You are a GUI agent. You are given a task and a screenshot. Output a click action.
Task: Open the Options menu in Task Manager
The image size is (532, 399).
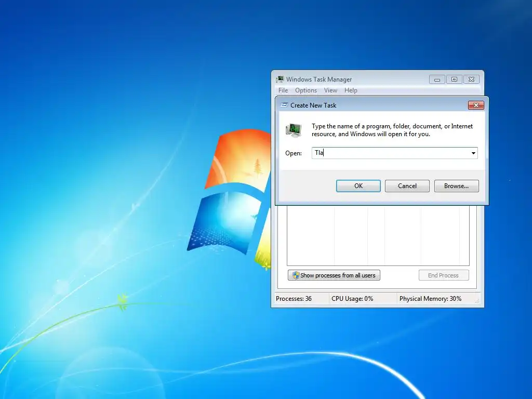pos(305,90)
